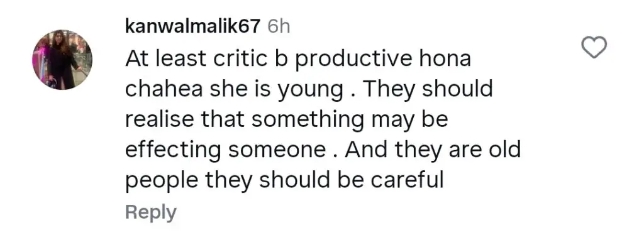644x240 pixels.
Task: Open the kanwalmalik67 username link
Action: coord(193,27)
